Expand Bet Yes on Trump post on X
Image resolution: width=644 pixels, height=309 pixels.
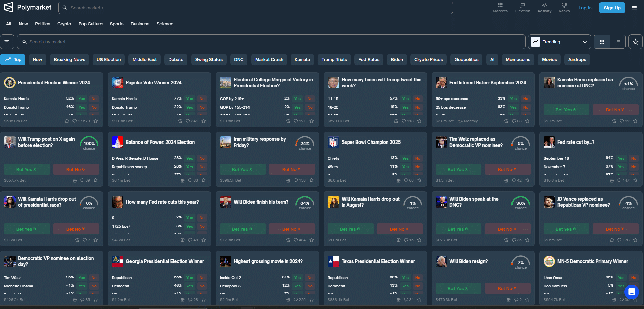[27, 169]
